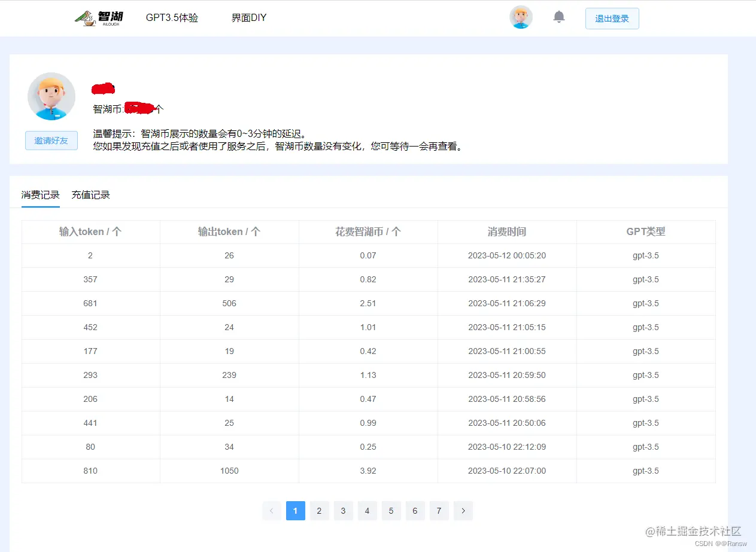Click the large profile avatar picture
Viewport: 756px width, 552px height.
[51, 96]
